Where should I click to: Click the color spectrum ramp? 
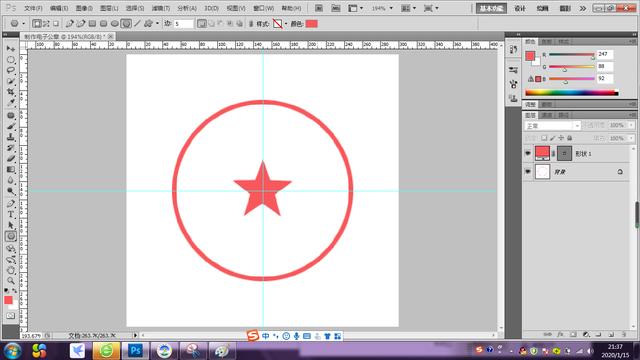572,93
